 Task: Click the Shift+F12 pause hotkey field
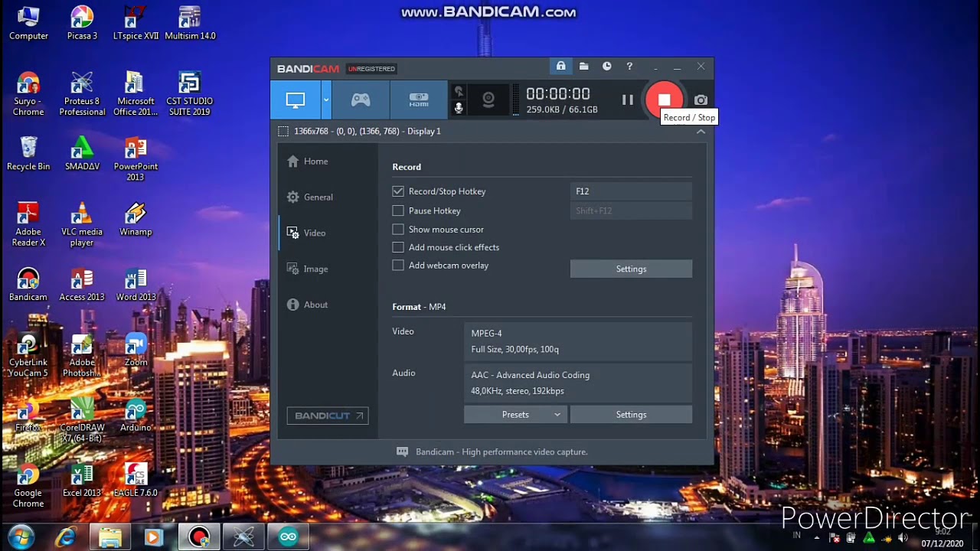pyautogui.click(x=631, y=210)
